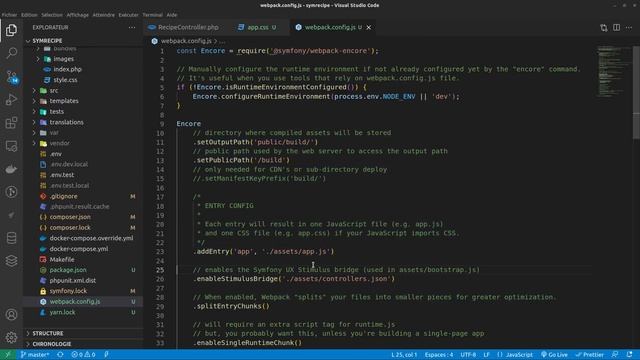Viewport: 640px width, 360px height.
Task: Open docker-compose.override.yml in the explorer
Action: point(91,238)
